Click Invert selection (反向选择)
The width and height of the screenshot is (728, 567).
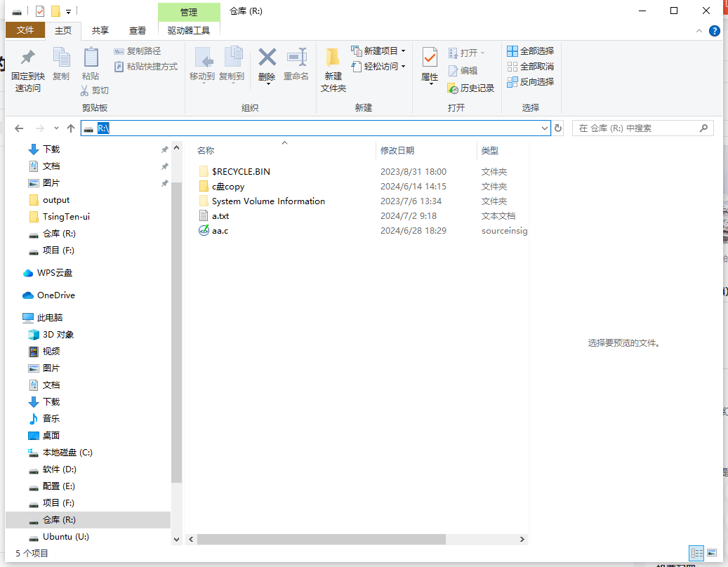531,81
